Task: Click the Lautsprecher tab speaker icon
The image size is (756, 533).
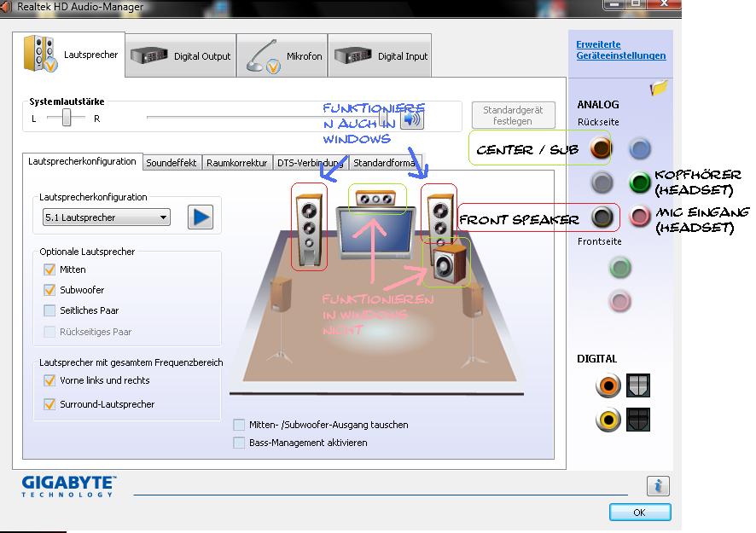Action: (39, 54)
